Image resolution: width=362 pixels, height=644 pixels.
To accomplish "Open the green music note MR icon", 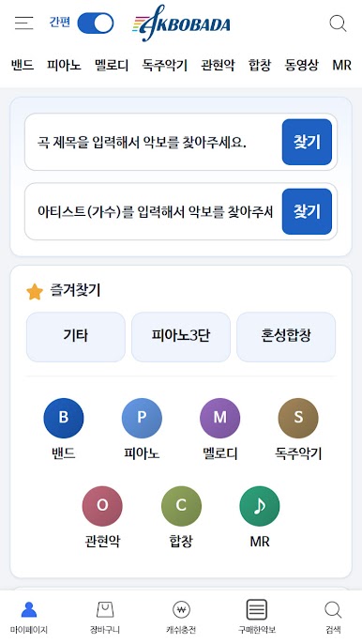I will 260,506.
